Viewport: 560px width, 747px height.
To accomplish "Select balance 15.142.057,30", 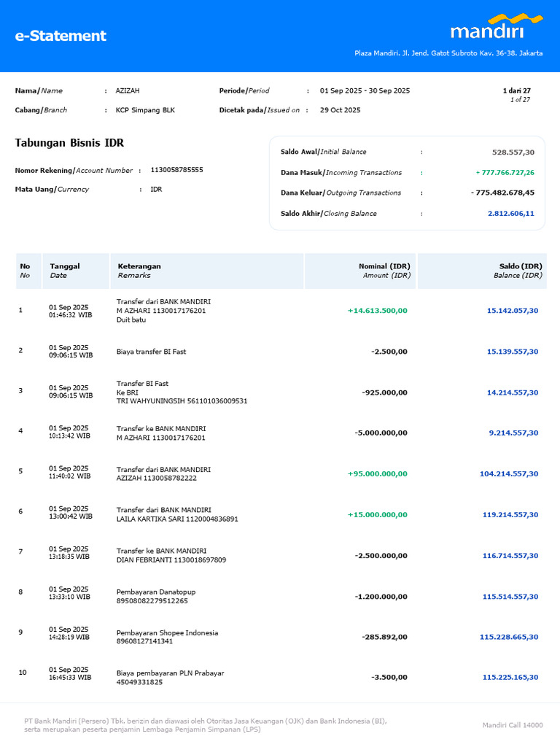I will [x=513, y=311].
